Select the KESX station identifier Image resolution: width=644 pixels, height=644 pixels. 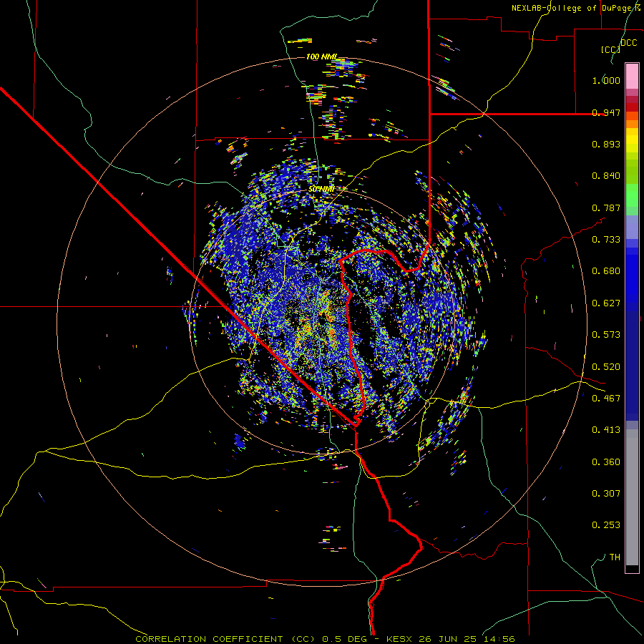[401, 639]
